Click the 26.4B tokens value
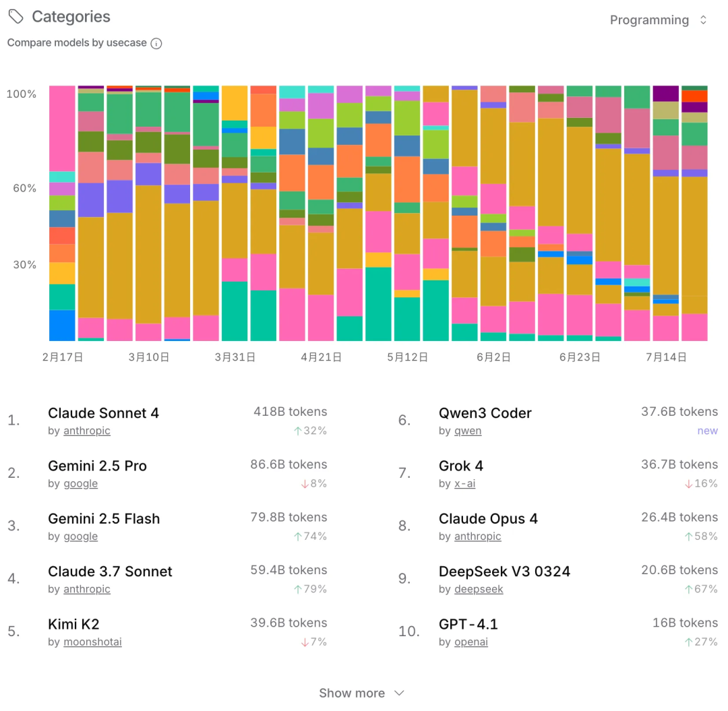This screenshot has height=711, width=728. (x=679, y=518)
